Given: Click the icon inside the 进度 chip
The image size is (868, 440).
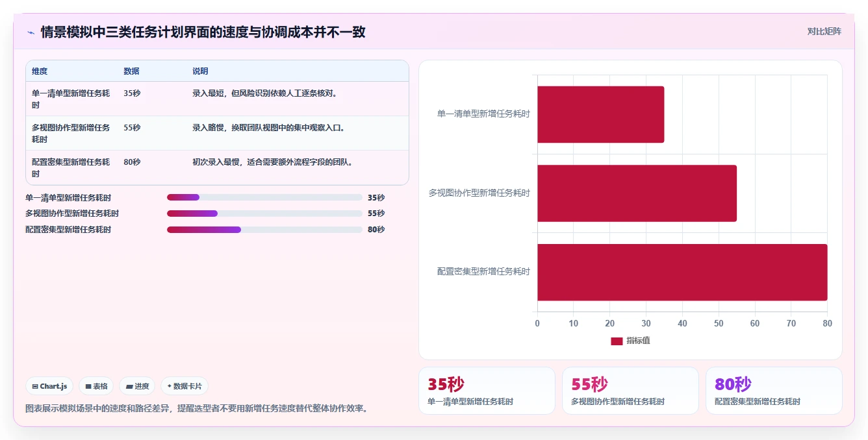Looking at the screenshot, I should coord(129,386).
